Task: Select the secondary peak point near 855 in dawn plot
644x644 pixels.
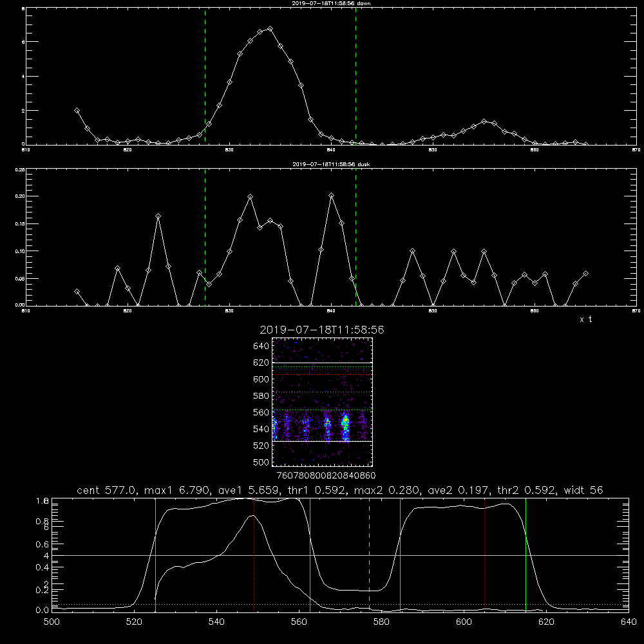Action: 484,121
